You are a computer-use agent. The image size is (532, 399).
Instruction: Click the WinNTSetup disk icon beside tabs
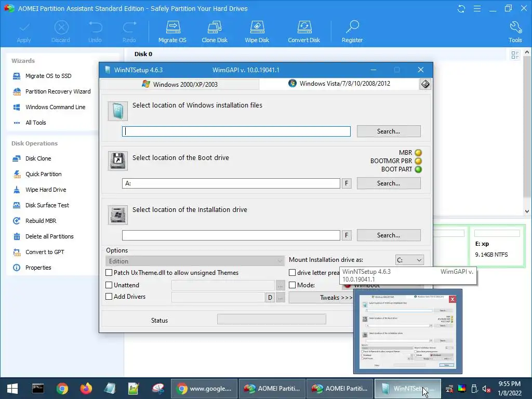coord(425,84)
